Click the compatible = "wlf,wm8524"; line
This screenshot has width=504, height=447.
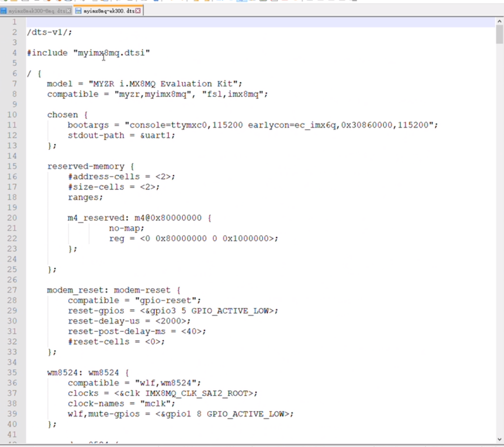tap(134, 383)
